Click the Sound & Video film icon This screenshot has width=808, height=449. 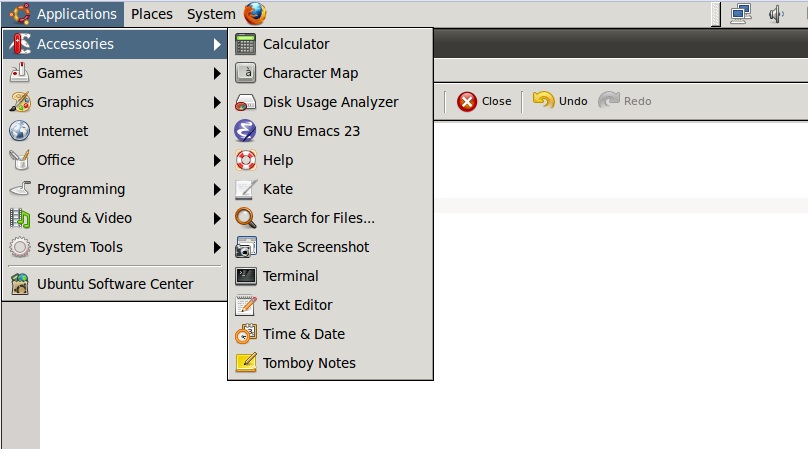click(x=20, y=218)
